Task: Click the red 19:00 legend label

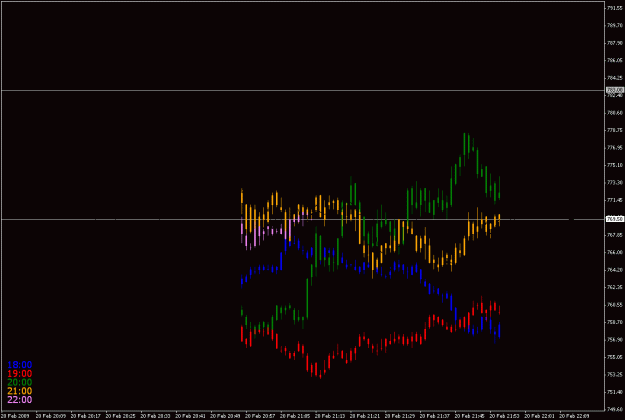Action: click(x=20, y=373)
